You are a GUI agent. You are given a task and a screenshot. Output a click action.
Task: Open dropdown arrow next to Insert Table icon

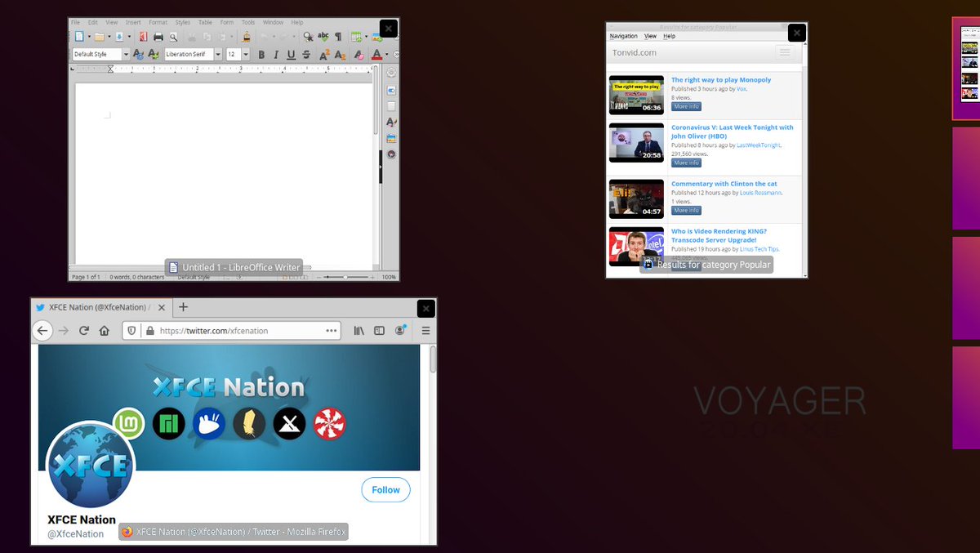[366, 37]
